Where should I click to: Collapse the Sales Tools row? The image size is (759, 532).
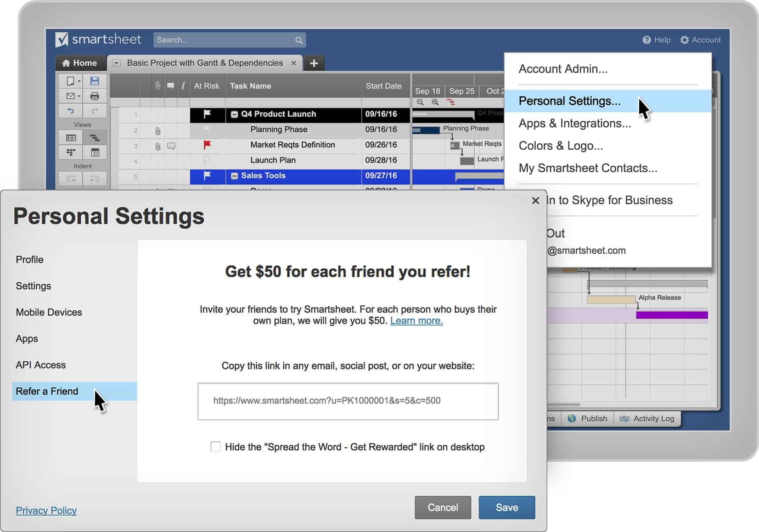(x=234, y=176)
